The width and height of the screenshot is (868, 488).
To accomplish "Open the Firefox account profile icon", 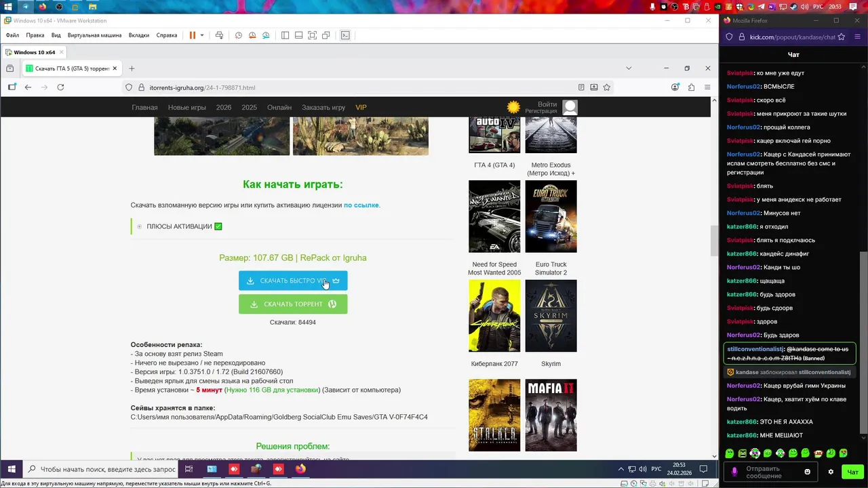I will [675, 87].
